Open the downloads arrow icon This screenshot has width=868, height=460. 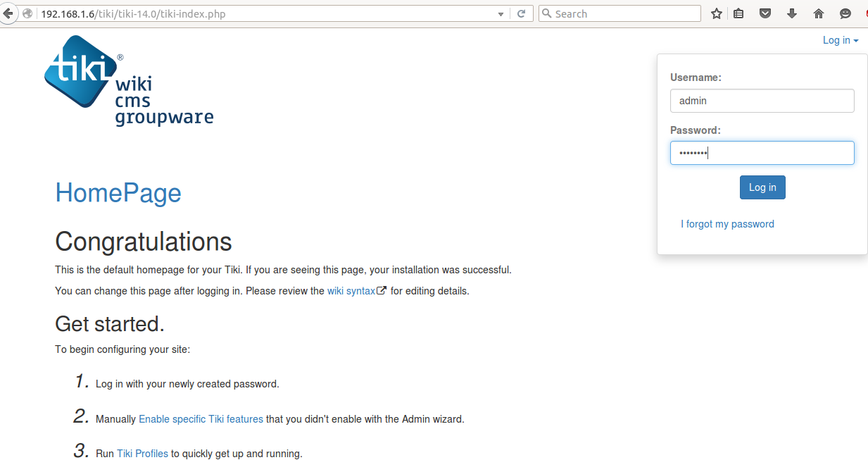[x=792, y=14]
